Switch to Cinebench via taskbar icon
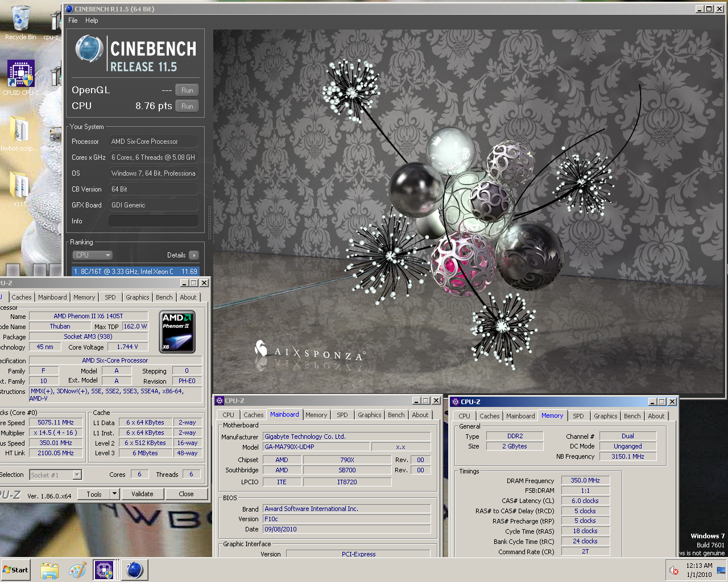Screen dimensions: 728x582 click(x=135, y=570)
